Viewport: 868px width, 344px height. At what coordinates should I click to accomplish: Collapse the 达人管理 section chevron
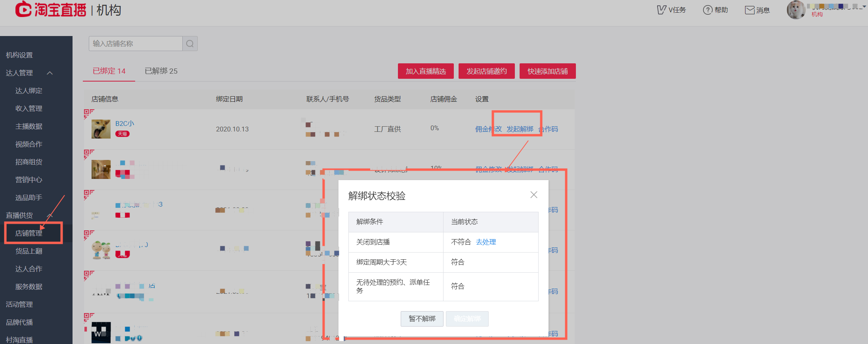coord(50,73)
